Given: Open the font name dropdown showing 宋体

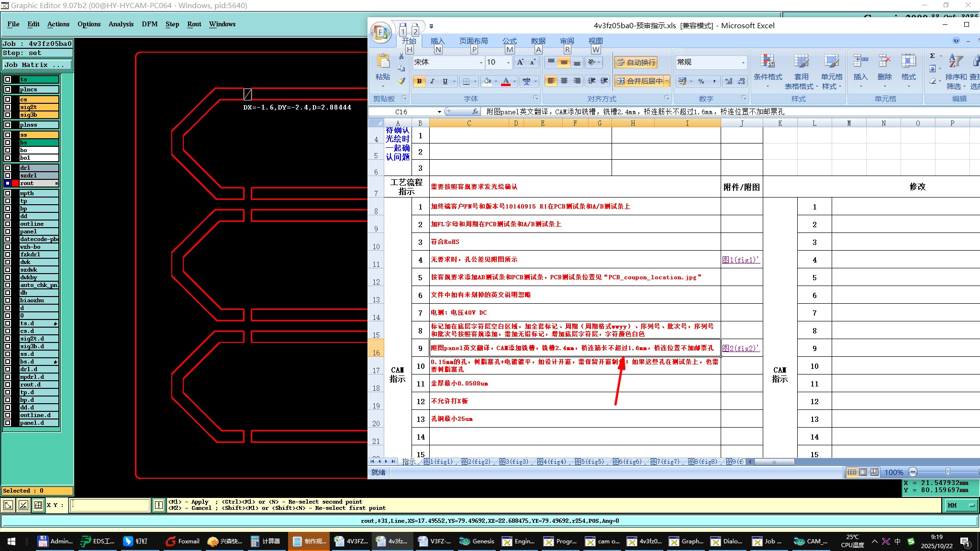Looking at the screenshot, I should click(481, 63).
